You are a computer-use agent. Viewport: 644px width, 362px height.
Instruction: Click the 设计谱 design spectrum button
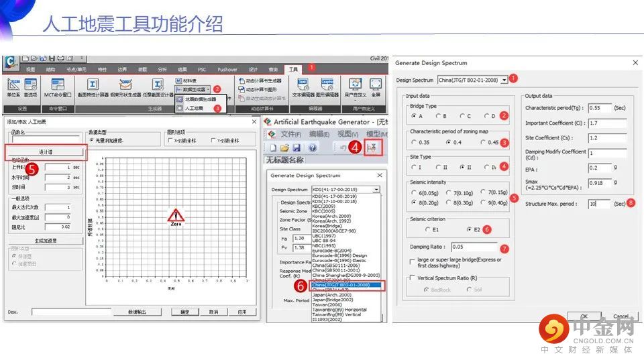46,152
